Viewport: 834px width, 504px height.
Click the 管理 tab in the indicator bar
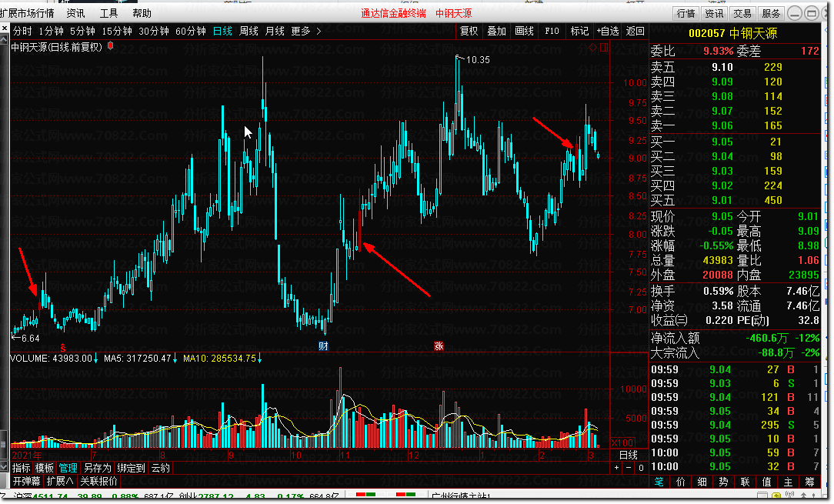pyautogui.click(x=68, y=468)
